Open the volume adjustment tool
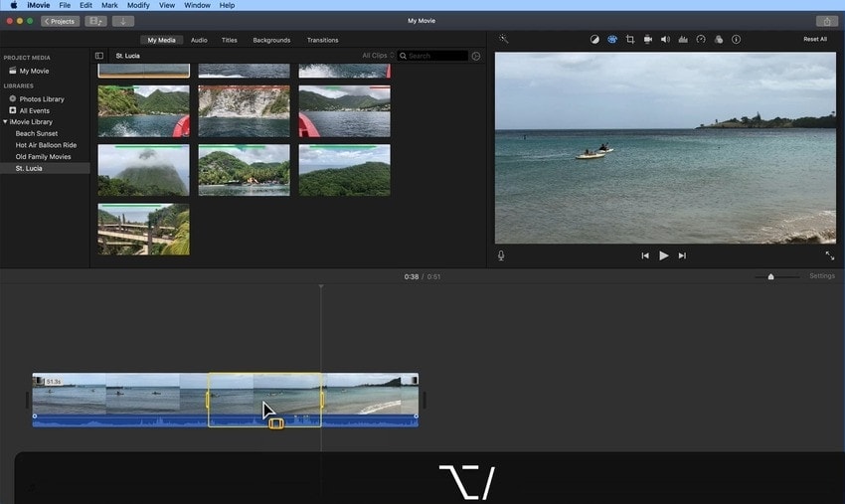 click(x=665, y=40)
